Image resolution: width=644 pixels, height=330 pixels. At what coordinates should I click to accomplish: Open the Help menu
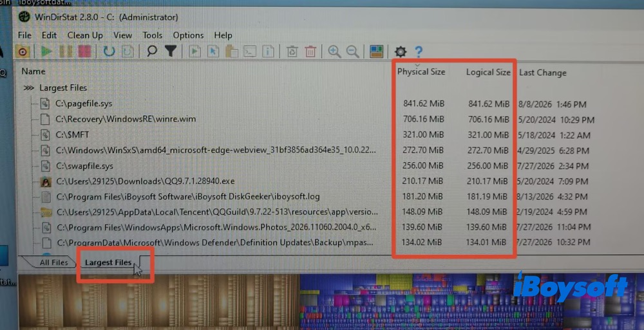[223, 35]
